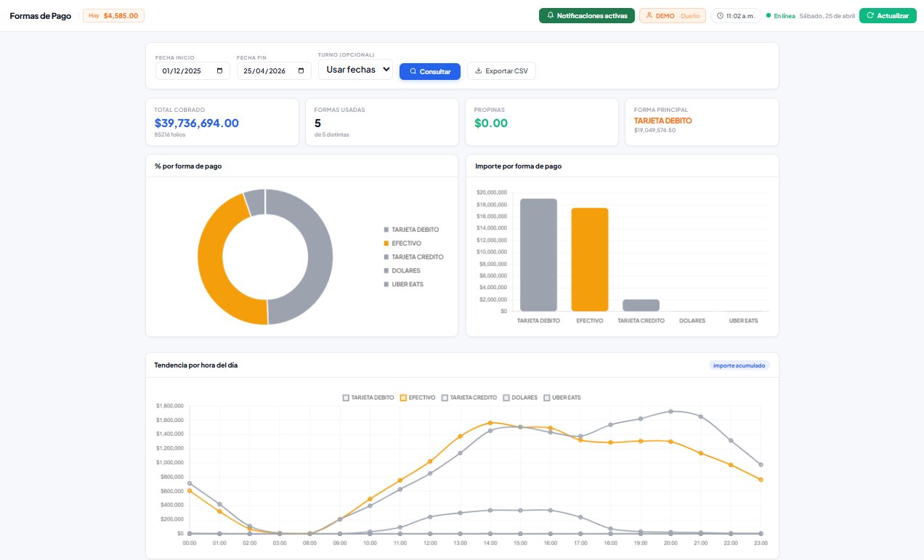Screen dimensions: 924x560
Task: Open calendar picker icon for Fecha Fin
Action: (301, 71)
